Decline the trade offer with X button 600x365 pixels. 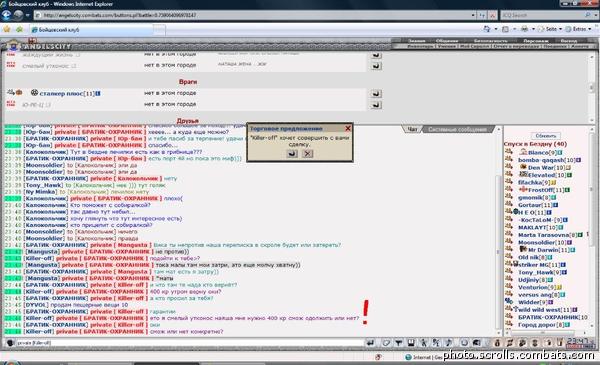tap(307, 153)
